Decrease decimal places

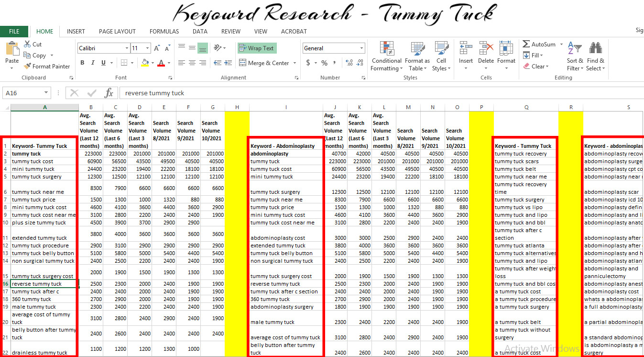360,63
